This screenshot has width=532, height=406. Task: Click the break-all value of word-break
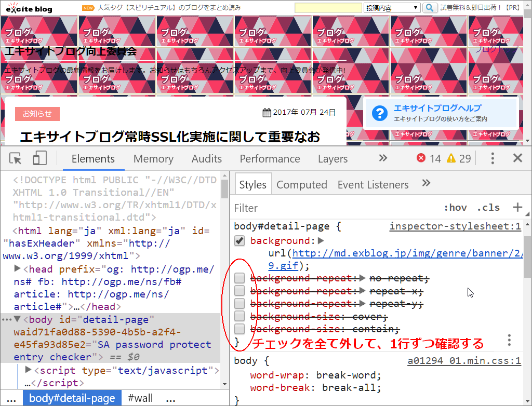tap(349, 388)
